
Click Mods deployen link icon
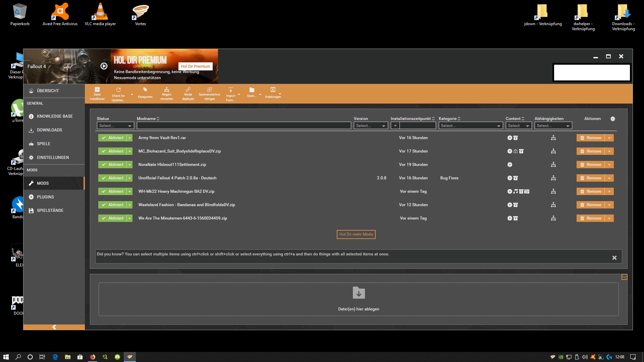(x=188, y=90)
